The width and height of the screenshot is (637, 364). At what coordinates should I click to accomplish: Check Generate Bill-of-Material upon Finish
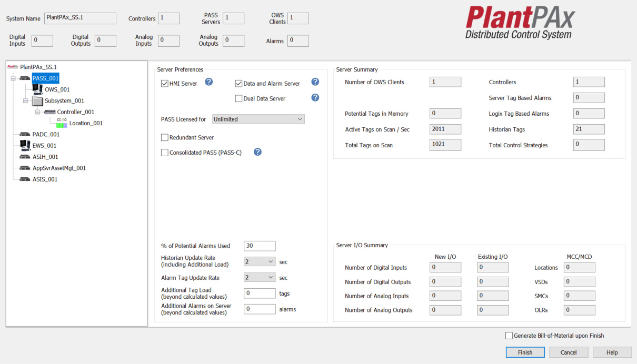(x=509, y=336)
